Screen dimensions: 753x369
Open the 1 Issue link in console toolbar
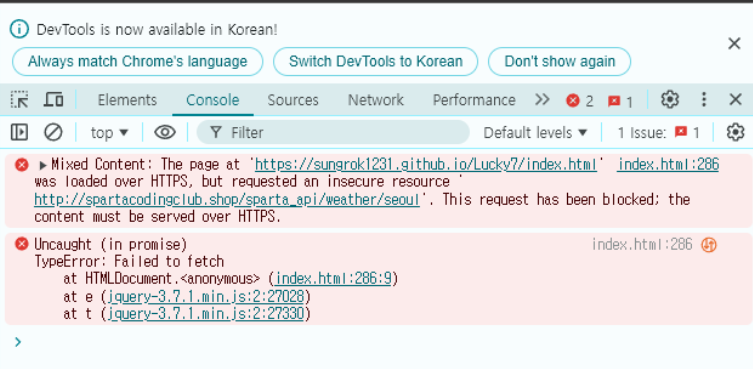click(x=658, y=132)
